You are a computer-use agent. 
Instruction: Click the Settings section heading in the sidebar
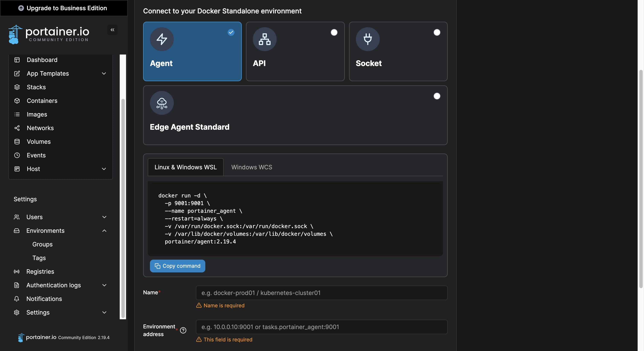[x=25, y=199]
